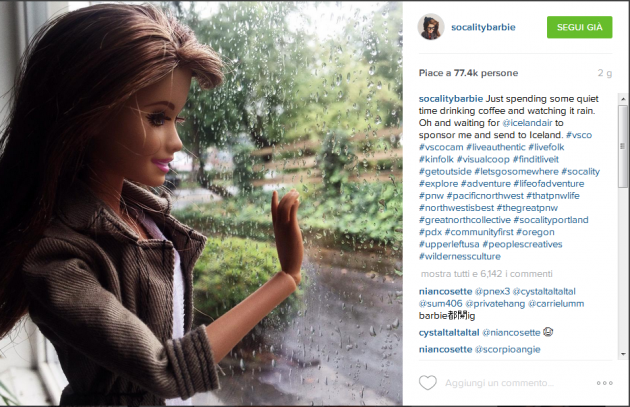Open the @scorpioangie mention
This screenshot has height=407, width=630.
[x=507, y=350]
